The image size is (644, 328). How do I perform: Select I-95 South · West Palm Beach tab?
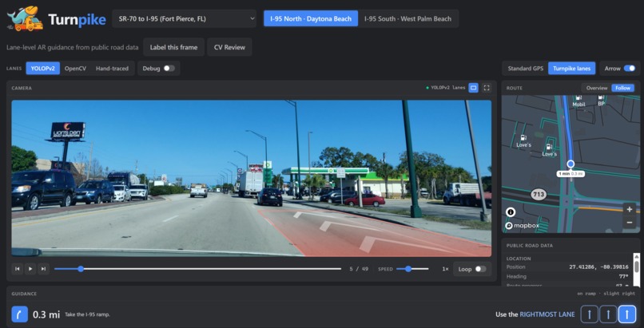pos(407,19)
